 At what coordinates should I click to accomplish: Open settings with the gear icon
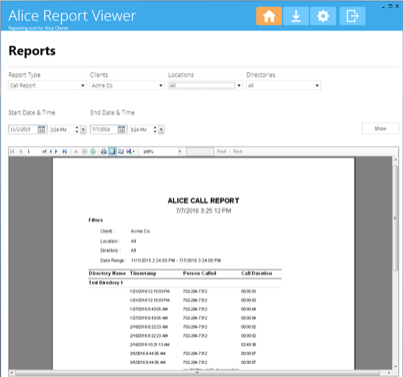(x=323, y=16)
